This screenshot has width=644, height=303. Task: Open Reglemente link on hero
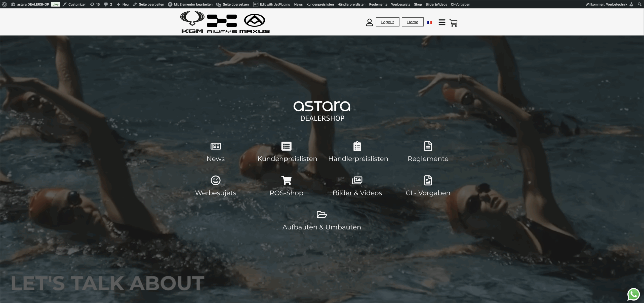pos(428,159)
